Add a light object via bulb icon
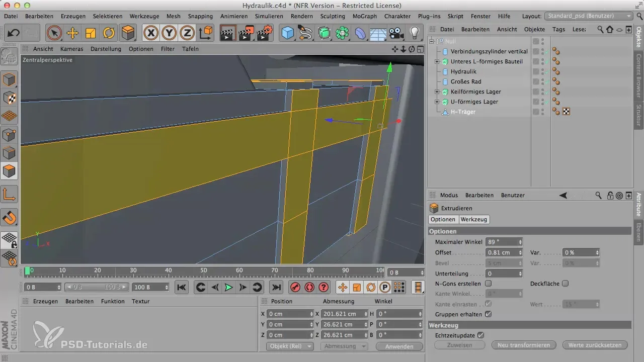644x362 pixels. coord(414,33)
